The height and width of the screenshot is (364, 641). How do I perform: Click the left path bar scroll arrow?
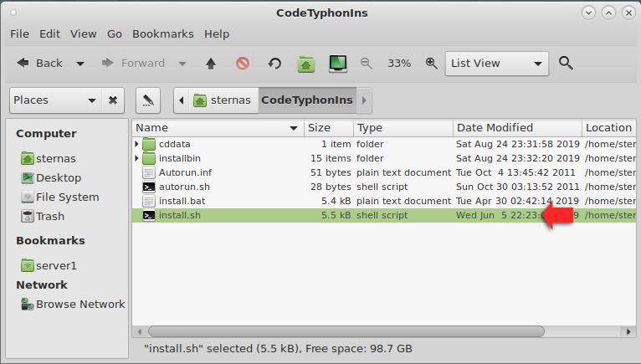[x=181, y=100]
